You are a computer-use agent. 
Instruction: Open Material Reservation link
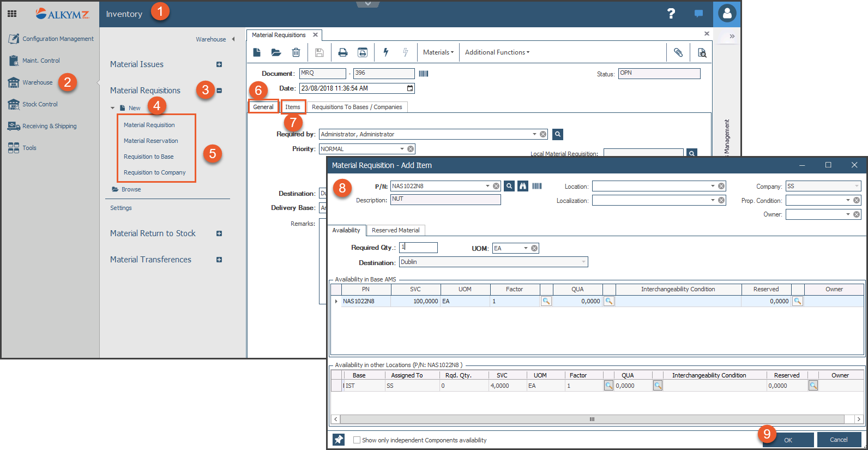pyautogui.click(x=150, y=141)
